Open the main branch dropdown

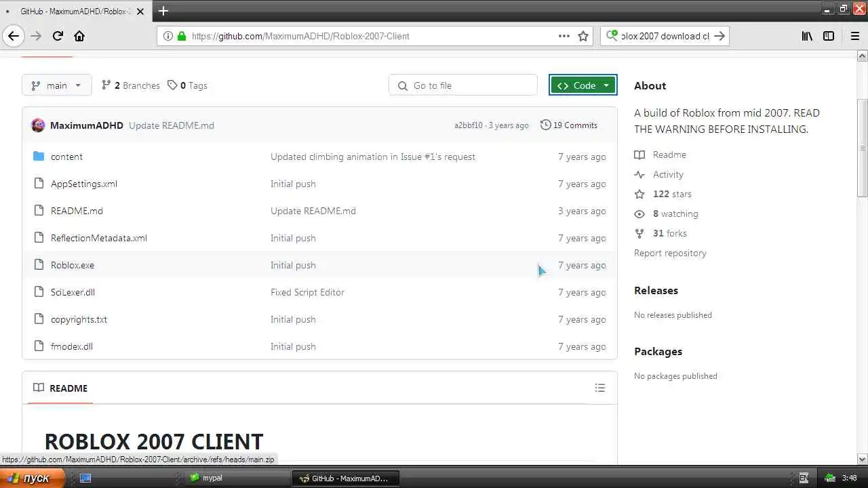tap(57, 85)
